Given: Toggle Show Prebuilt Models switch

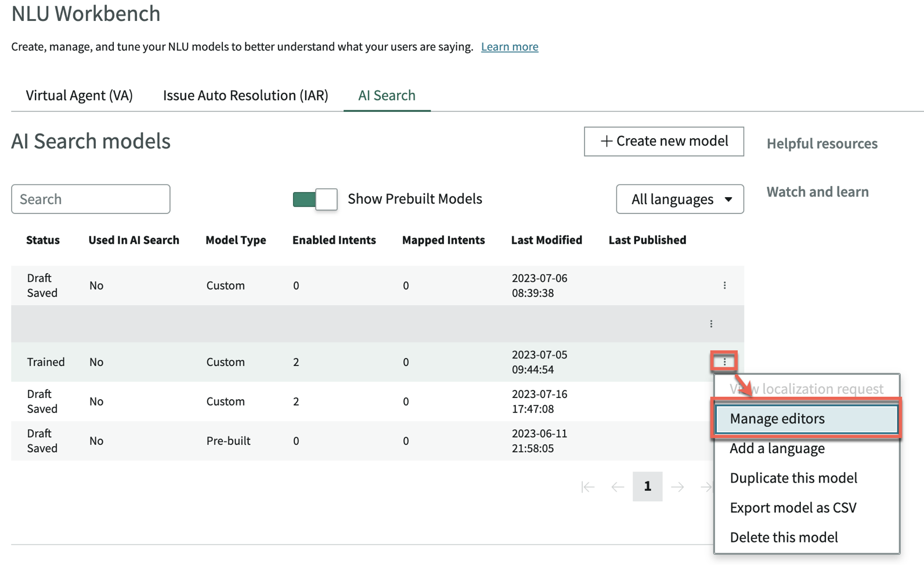Looking at the screenshot, I should pyautogui.click(x=315, y=199).
